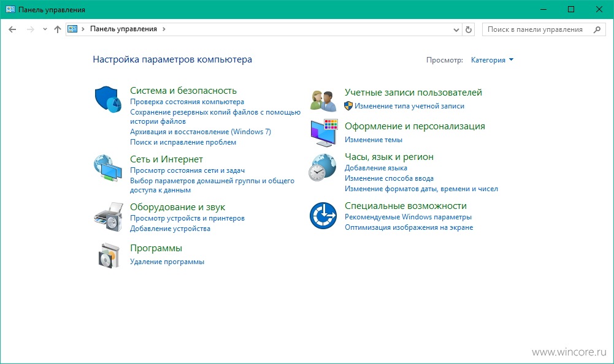Open Архивация и восстановление (Windows 7)
This screenshot has height=364, width=614.
pyautogui.click(x=201, y=132)
